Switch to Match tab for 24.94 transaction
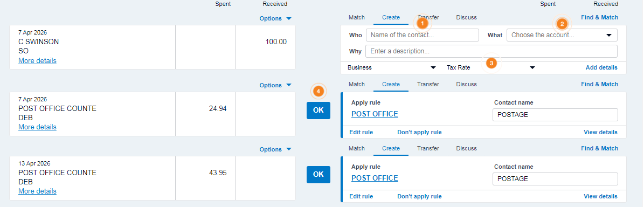The width and height of the screenshot is (644, 207). pos(357,84)
